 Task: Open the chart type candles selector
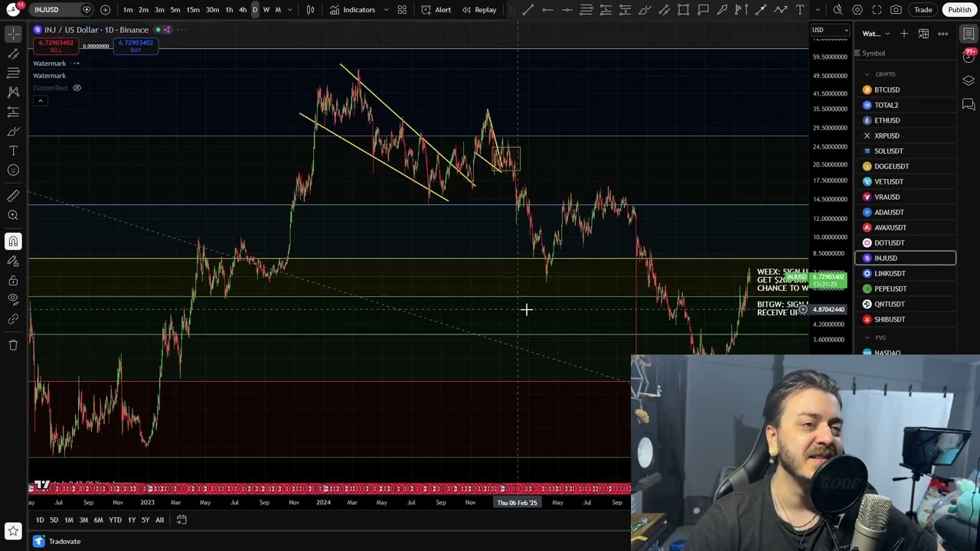(311, 10)
